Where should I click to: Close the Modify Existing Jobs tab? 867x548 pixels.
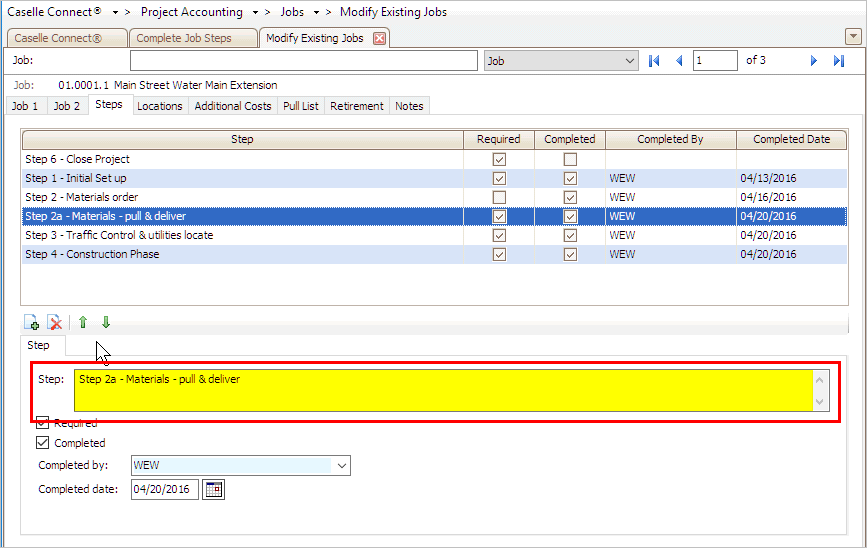click(x=379, y=38)
